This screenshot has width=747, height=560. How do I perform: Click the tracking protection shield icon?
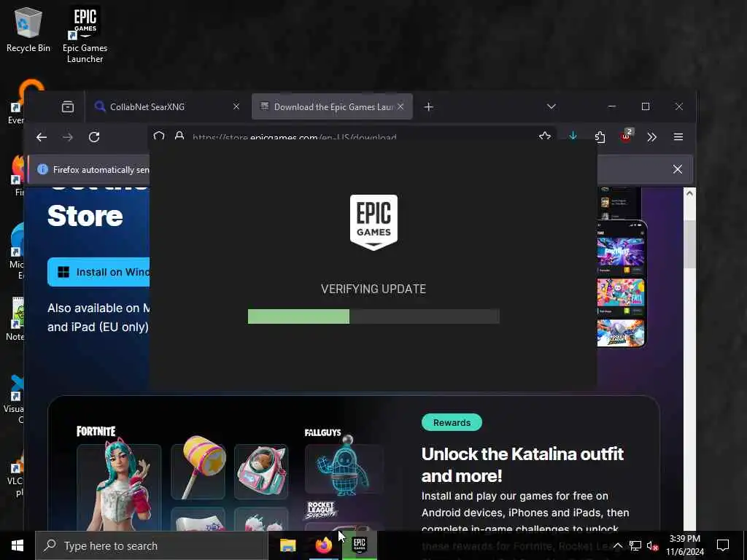point(158,136)
